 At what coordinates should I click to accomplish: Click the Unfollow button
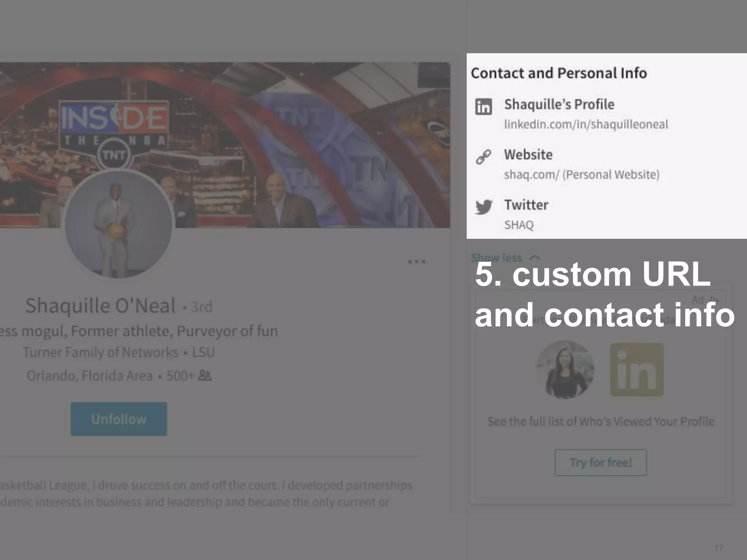(x=119, y=419)
